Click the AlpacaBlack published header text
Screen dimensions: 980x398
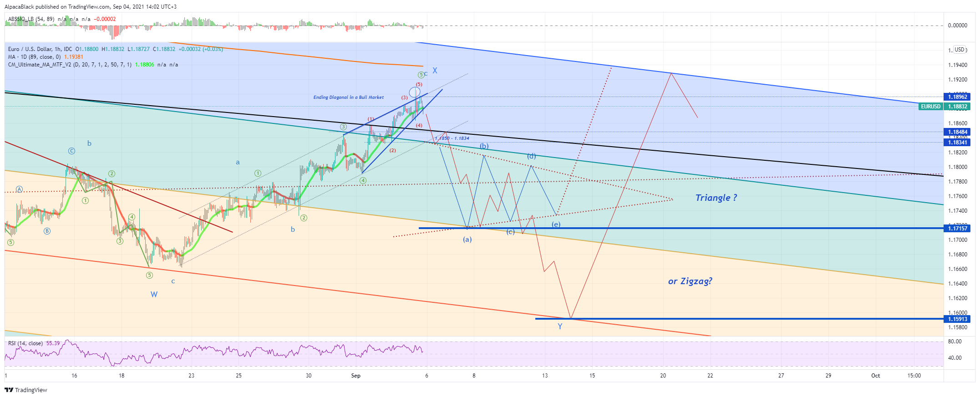[x=91, y=7]
